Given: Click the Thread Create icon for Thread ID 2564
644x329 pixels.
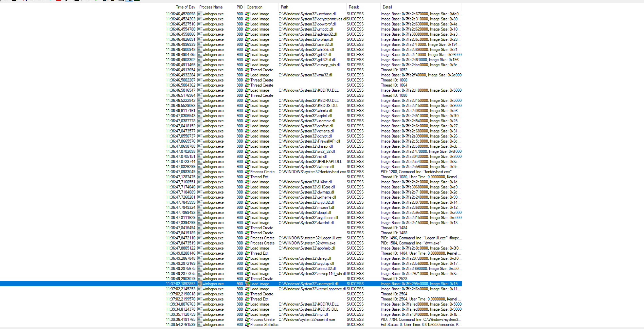Looking at the screenshot, I should click(247, 294).
